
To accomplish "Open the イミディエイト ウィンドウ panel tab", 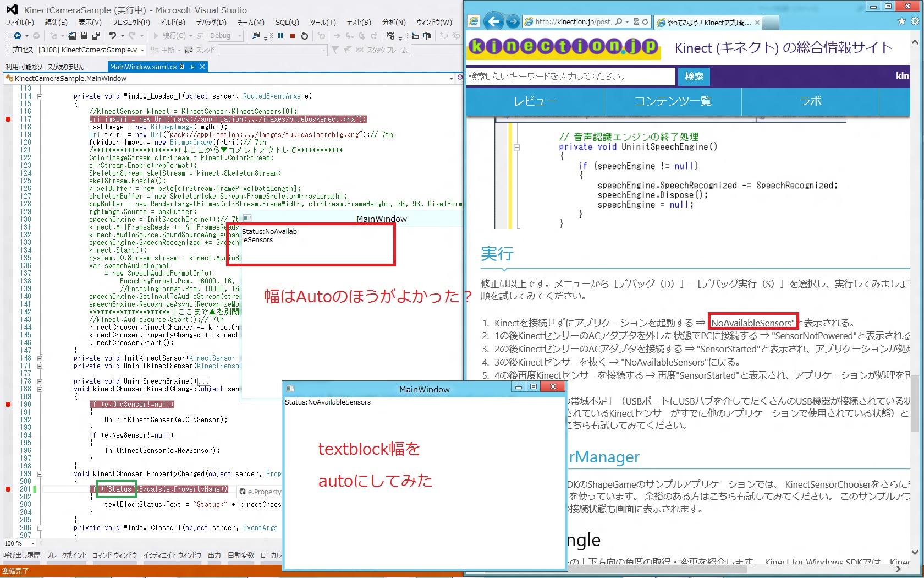I will [x=173, y=555].
